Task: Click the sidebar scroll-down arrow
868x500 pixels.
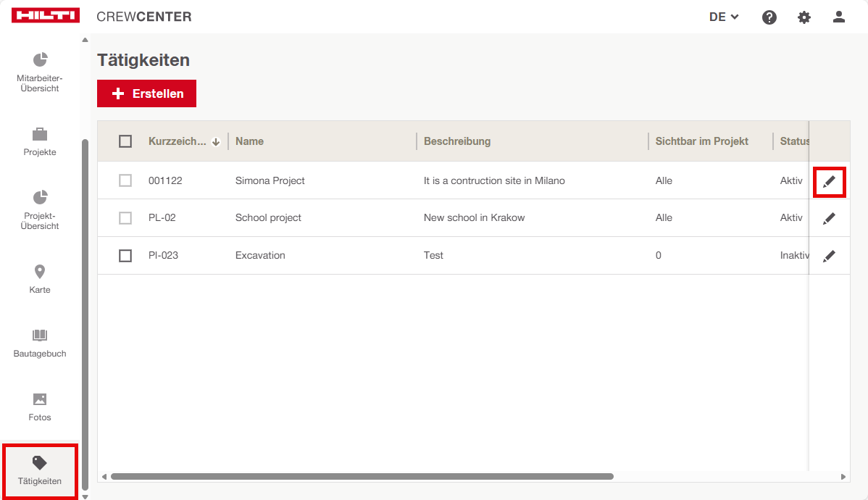Action: tap(85, 496)
